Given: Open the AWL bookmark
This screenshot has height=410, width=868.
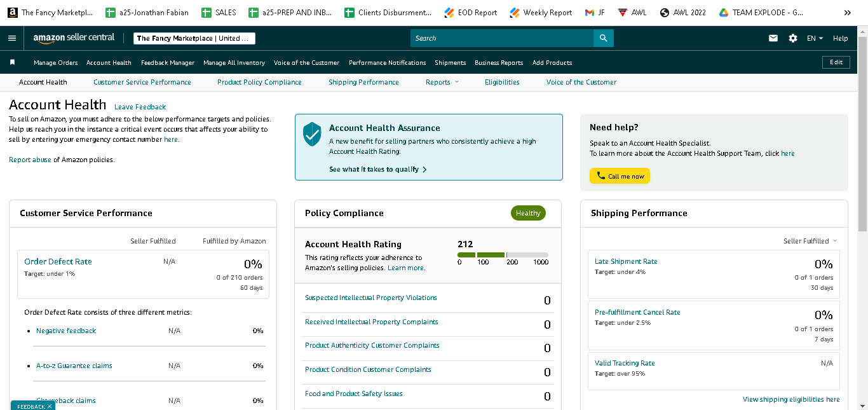Looking at the screenshot, I should (632, 13).
